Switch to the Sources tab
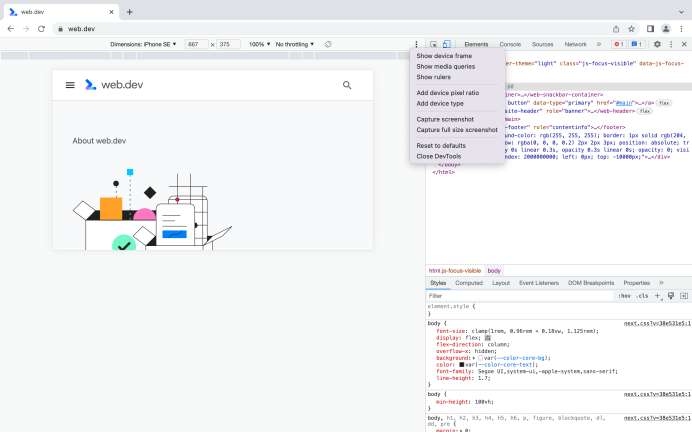Viewport: 692px width, 432px height. (542, 44)
